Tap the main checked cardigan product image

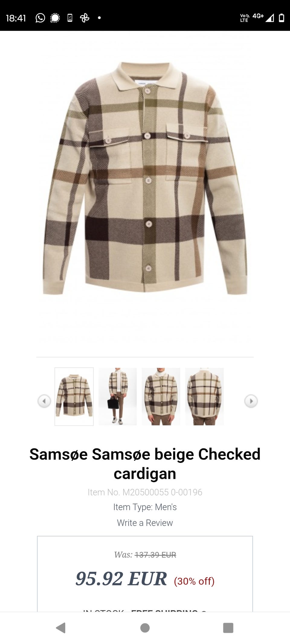(145, 178)
